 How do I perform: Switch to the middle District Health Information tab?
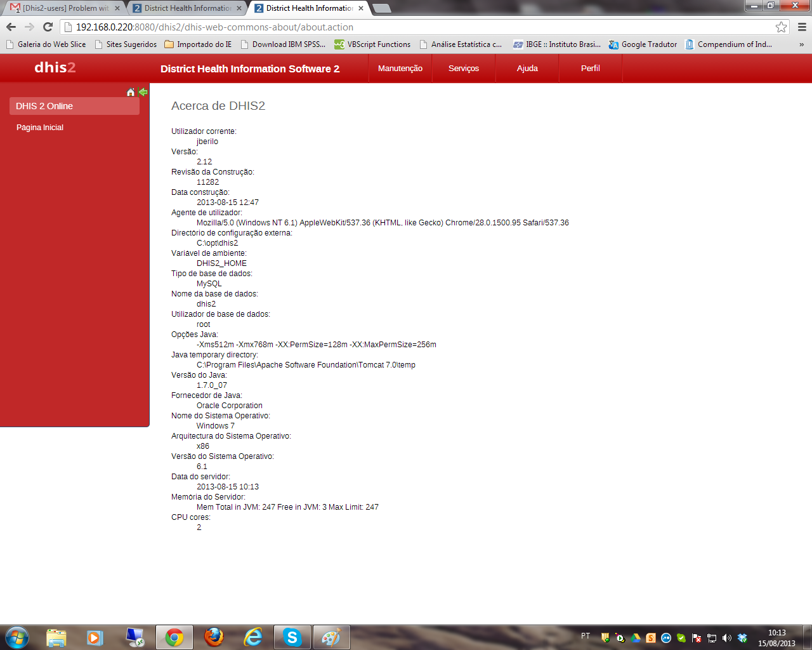(187, 8)
